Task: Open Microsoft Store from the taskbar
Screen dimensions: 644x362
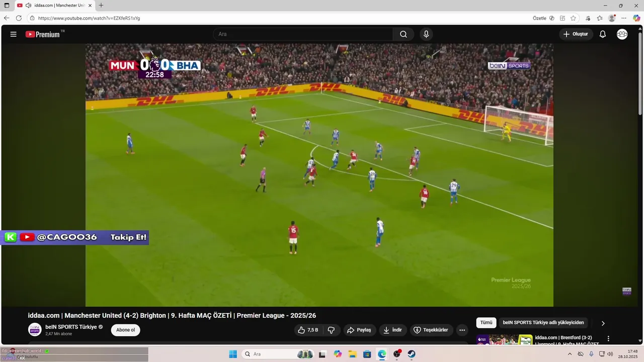Action: [x=367, y=354]
